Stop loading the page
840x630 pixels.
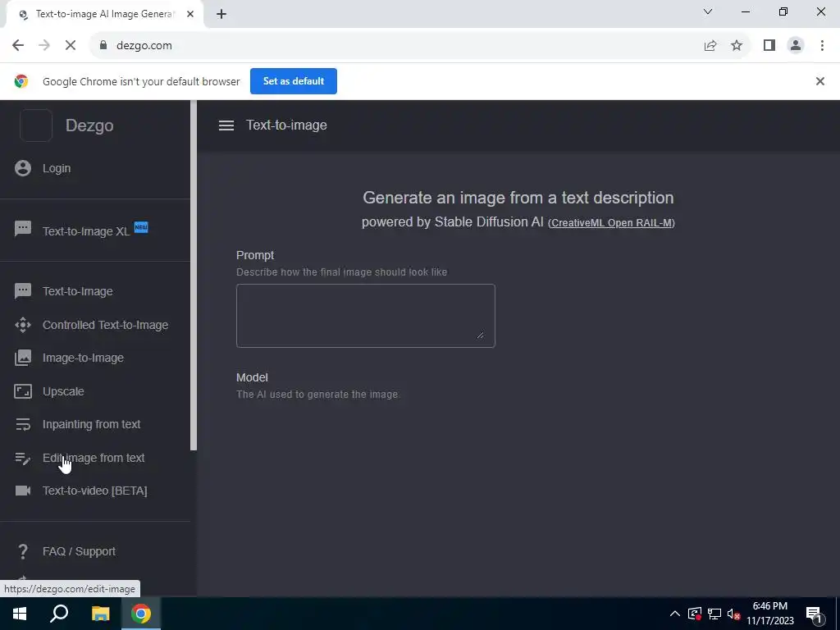pyautogui.click(x=71, y=46)
